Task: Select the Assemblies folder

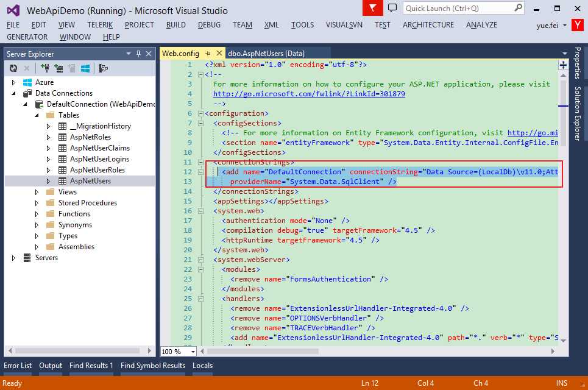Action: pyautogui.click(x=77, y=247)
